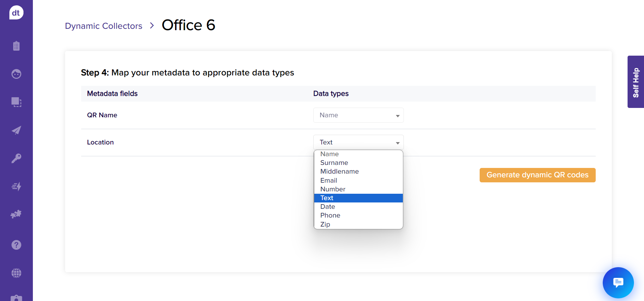Viewport: 644px width, 301px height.
Task: Open the Self Help side tab
Action: pyautogui.click(x=636, y=82)
